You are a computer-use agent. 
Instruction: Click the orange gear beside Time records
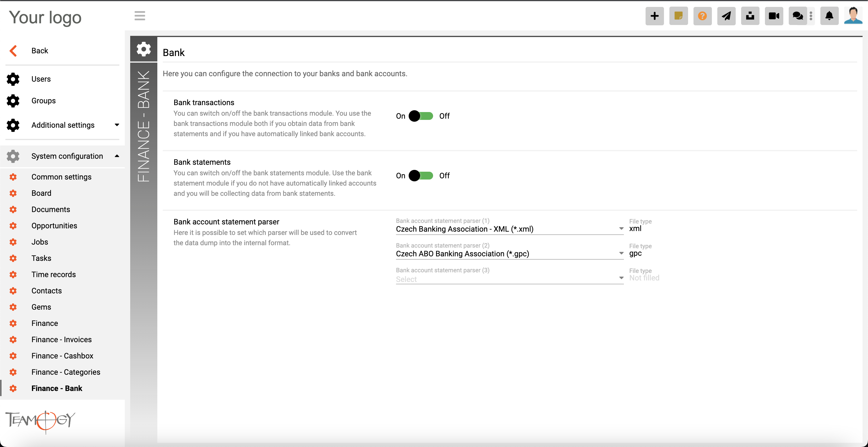click(13, 274)
